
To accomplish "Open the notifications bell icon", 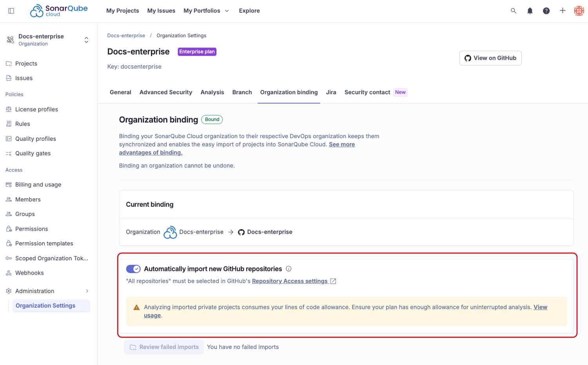I will (x=530, y=11).
